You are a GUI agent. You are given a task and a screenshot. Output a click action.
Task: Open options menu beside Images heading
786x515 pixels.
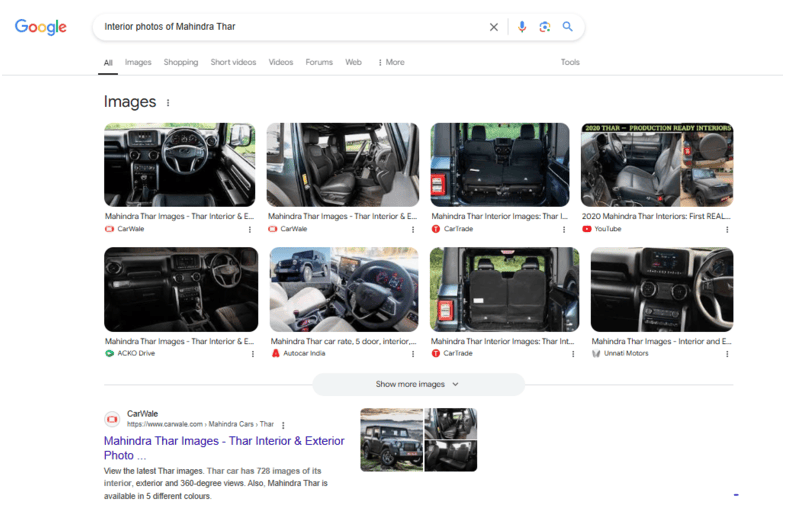[x=168, y=103]
